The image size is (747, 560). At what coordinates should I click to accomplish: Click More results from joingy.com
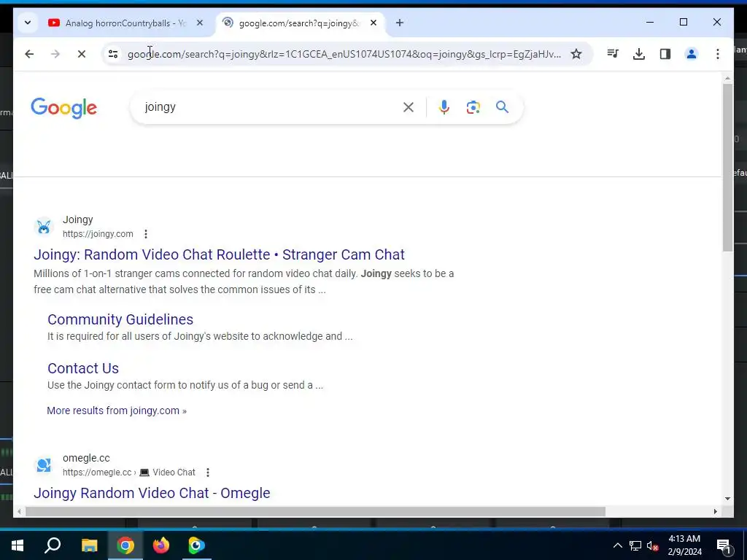pos(117,411)
